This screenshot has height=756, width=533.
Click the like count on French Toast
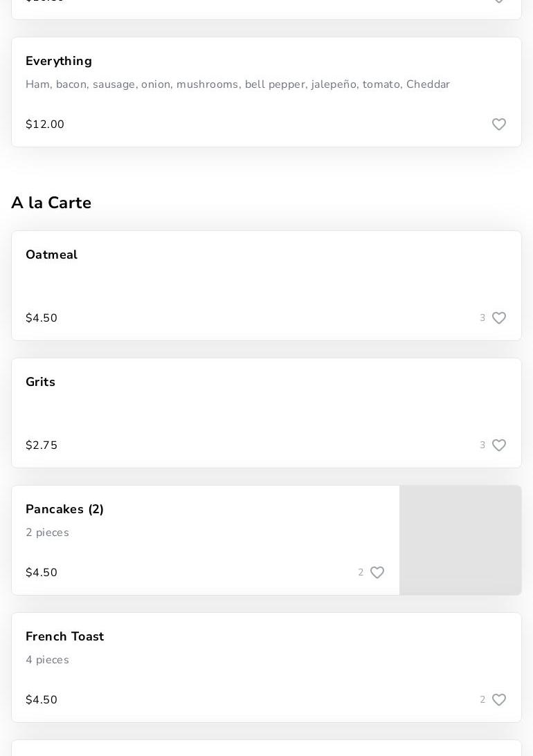click(482, 700)
